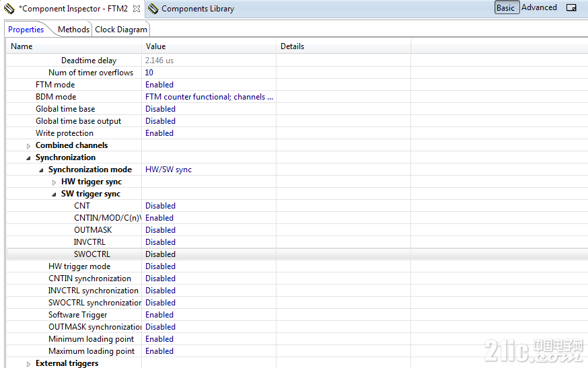Image resolution: width=588 pixels, height=368 pixels.
Task: Collapse the SW trigger sync group
Action: point(54,194)
